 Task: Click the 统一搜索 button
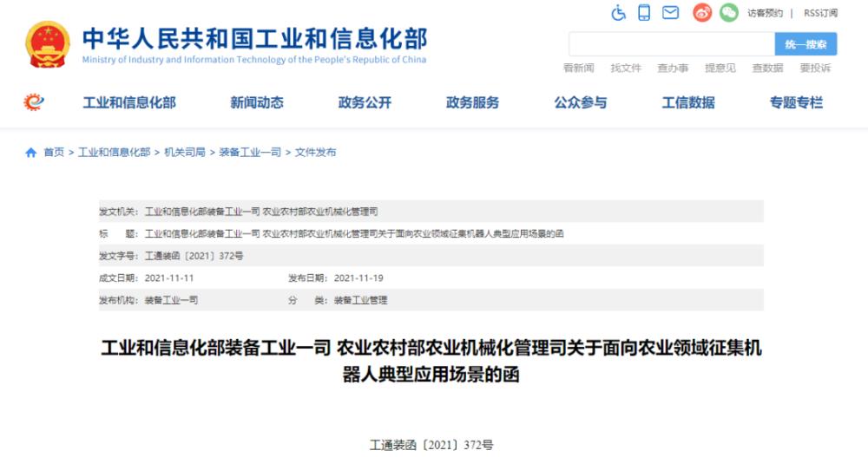pos(806,44)
